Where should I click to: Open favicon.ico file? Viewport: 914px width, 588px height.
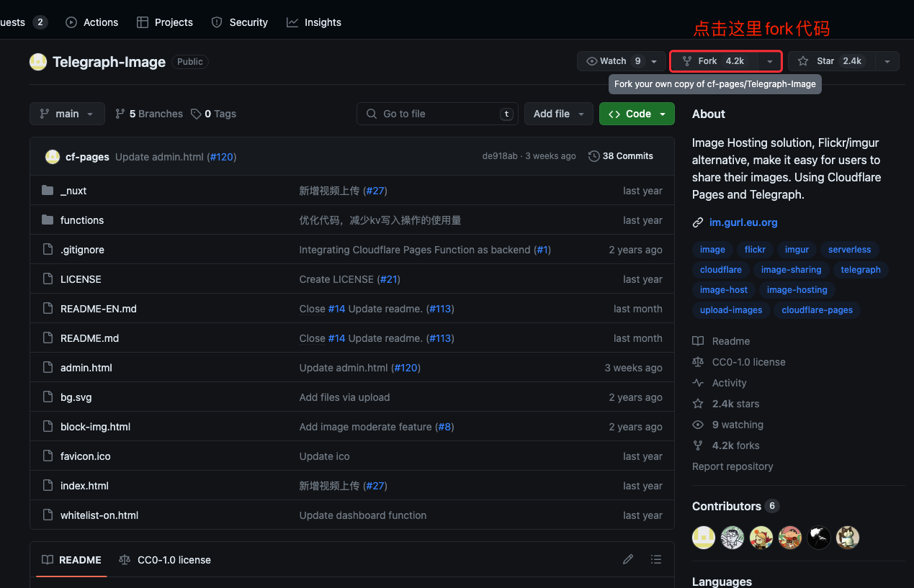coord(86,456)
